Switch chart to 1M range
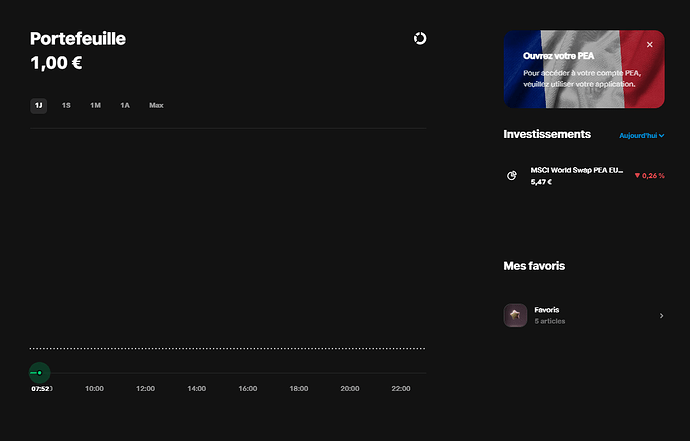The height and width of the screenshot is (441, 690). [x=95, y=105]
